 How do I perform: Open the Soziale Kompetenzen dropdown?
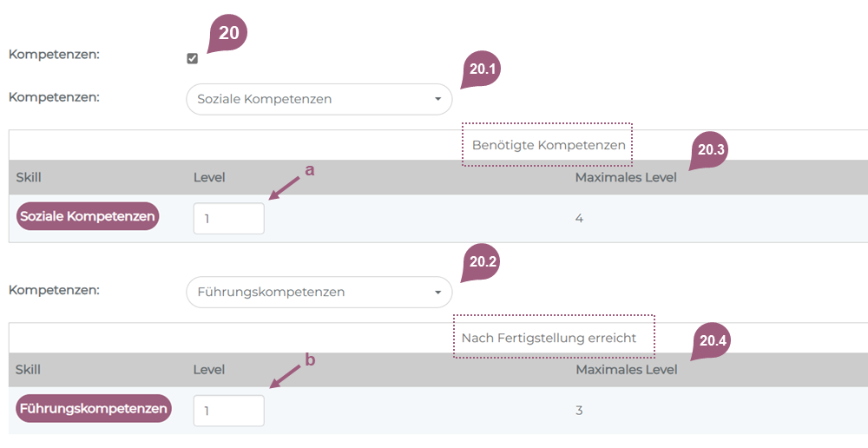319,99
